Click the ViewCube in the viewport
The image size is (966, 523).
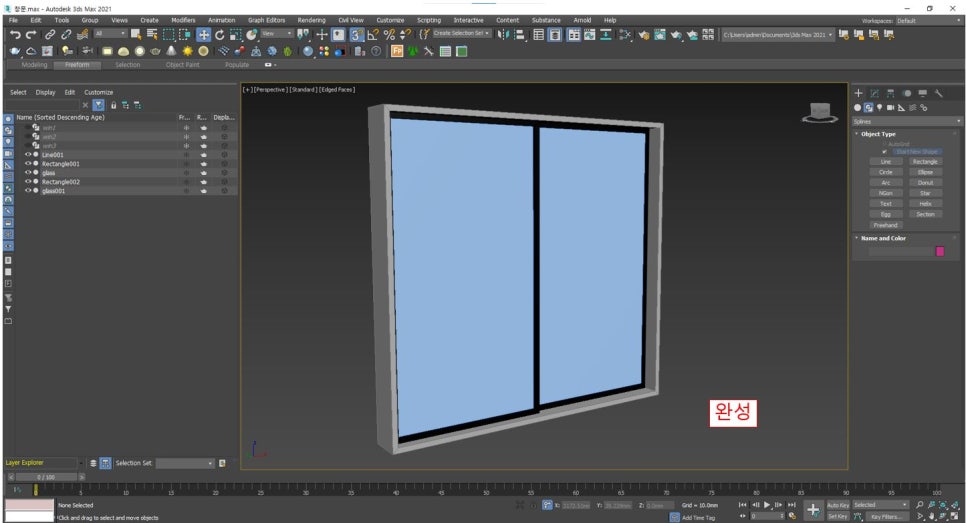[820, 112]
